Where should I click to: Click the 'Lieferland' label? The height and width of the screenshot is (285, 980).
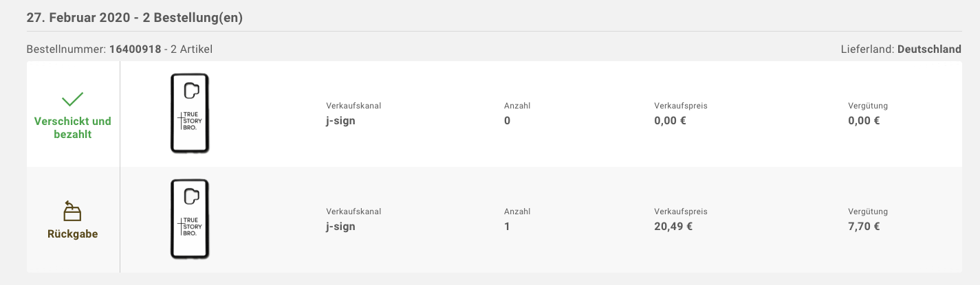click(867, 49)
